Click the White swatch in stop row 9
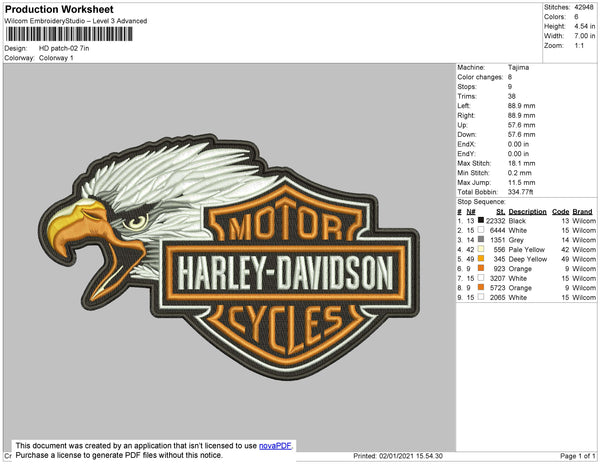The image size is (600, 464). 481,297
